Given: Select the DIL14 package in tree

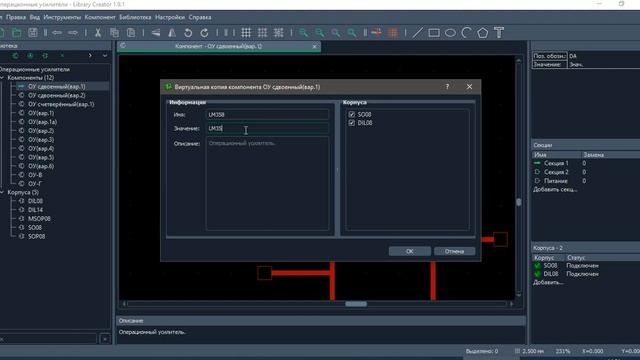Looking at the screenshot, I should [x=36, y=210].
